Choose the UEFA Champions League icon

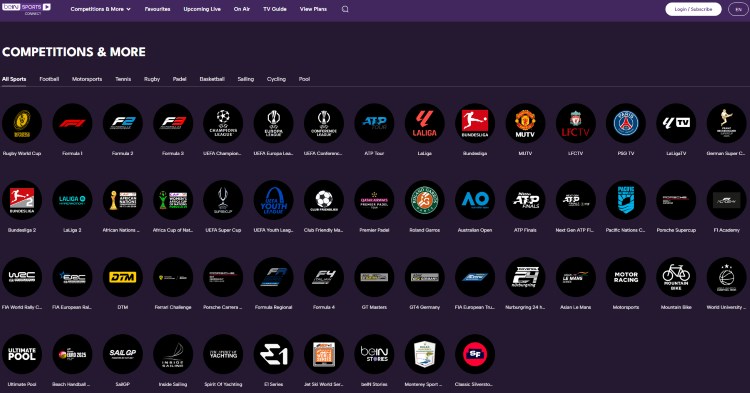pyautogui.click(x=223, y=123)
